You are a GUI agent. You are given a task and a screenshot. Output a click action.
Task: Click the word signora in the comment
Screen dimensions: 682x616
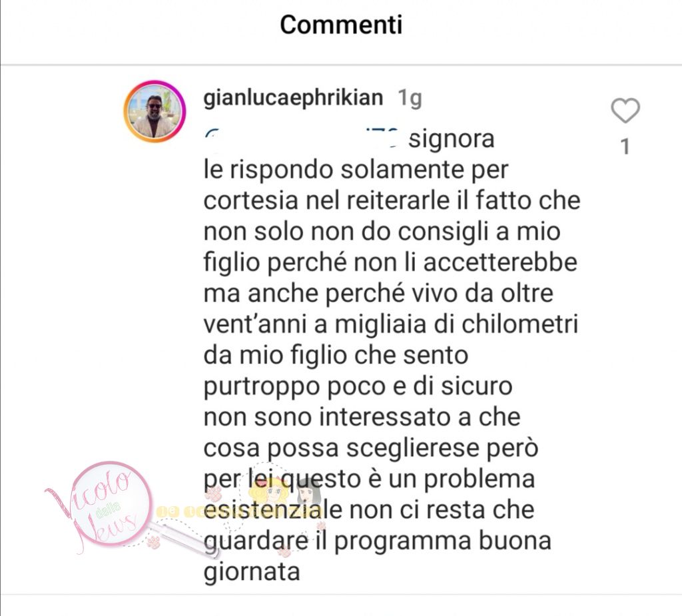(452, 139)
